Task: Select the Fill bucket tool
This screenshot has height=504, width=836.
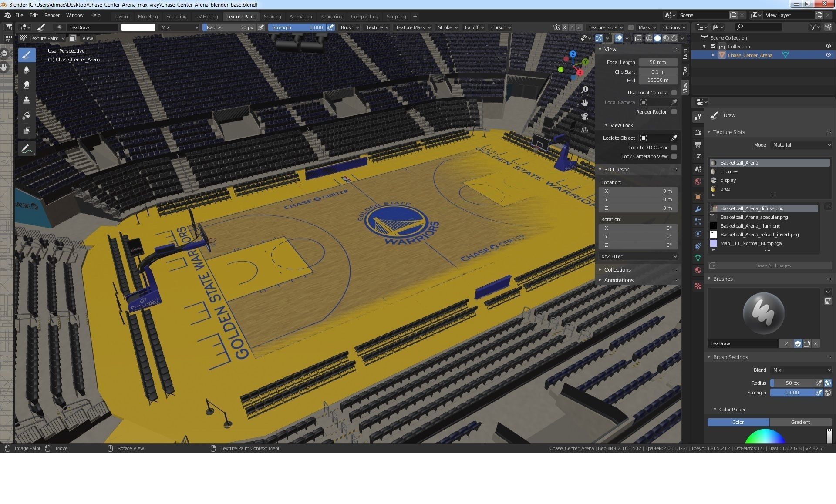Action: point(27,115)
